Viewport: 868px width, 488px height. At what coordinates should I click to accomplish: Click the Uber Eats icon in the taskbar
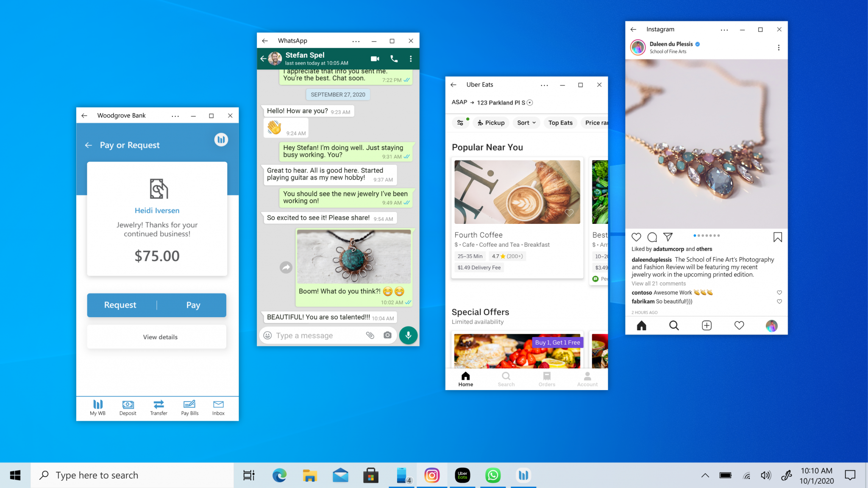click(463, 475)
